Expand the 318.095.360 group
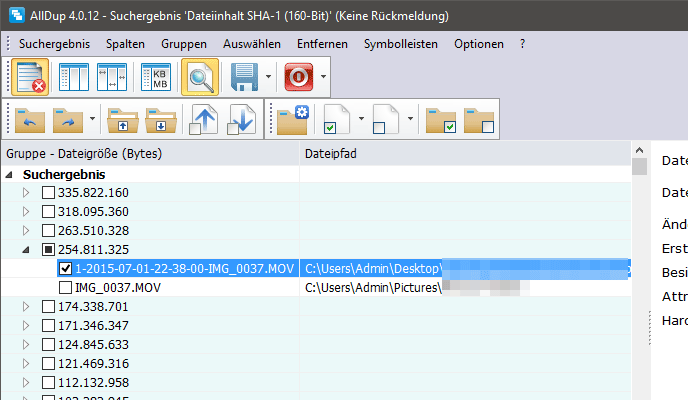Screen dimensions: 688x400 27,212
